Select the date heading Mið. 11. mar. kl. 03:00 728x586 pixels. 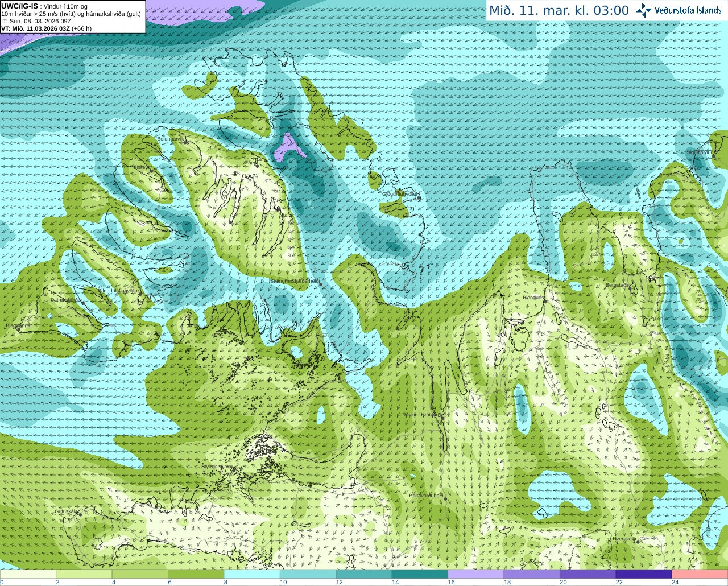click(559, 10)
